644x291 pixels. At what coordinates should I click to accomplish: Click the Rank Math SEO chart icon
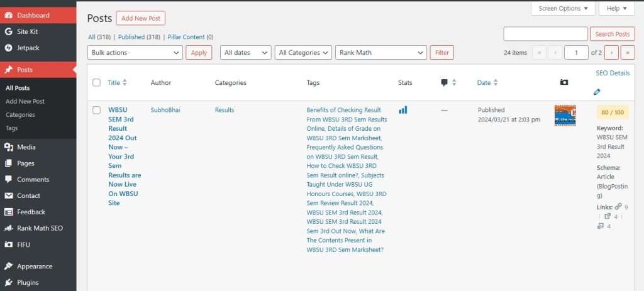point(8,228)
